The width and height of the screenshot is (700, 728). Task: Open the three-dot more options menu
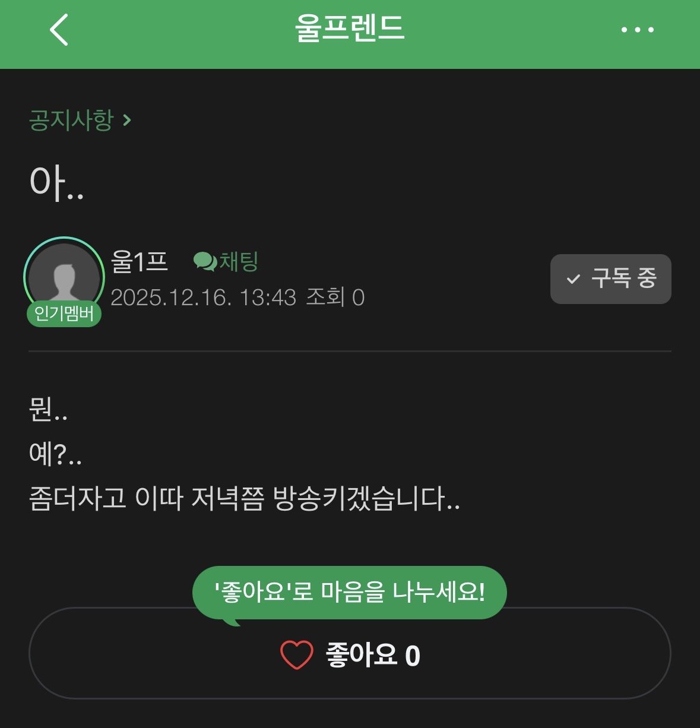(x=637, y=30)
